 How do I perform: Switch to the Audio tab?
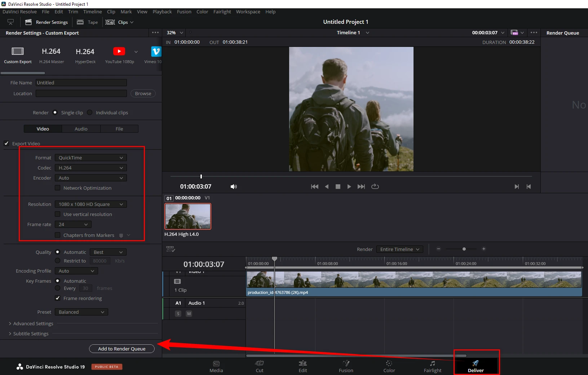(x=81, y=129)
